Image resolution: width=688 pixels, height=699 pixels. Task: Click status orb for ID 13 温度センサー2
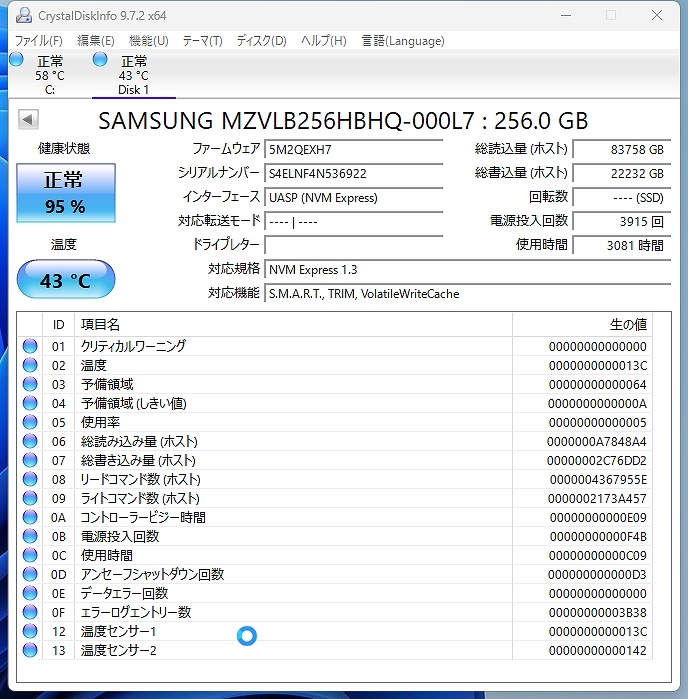[x=30, y=650]
